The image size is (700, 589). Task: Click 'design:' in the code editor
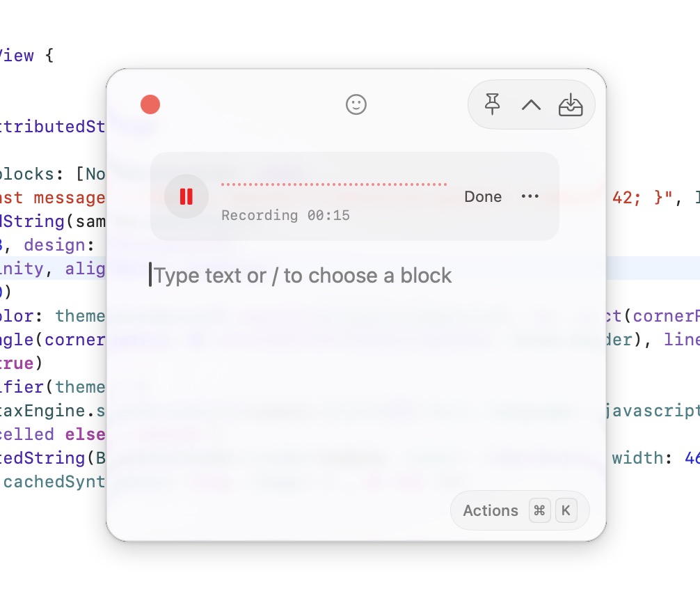click(59, 244)
